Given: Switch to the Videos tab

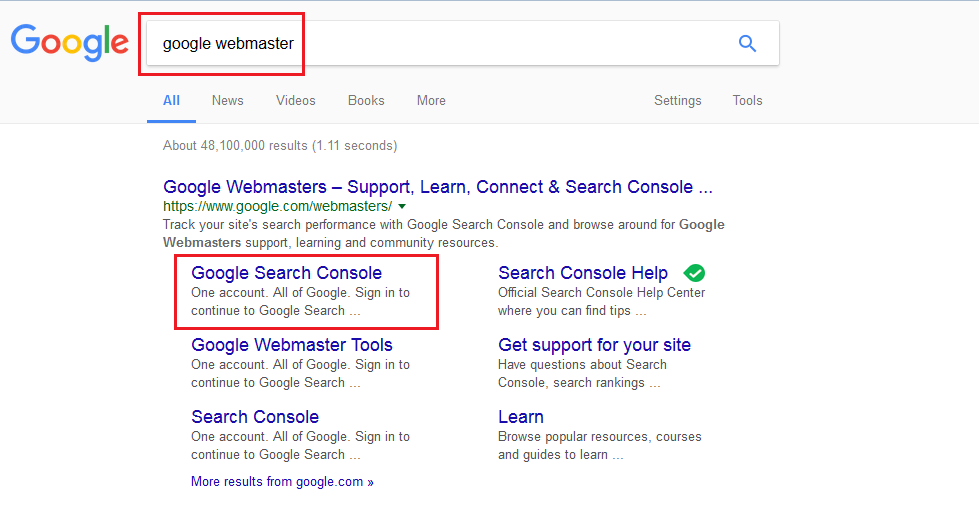Looking at the screenshot, I should pyautogui.click(x=295, y=101).
